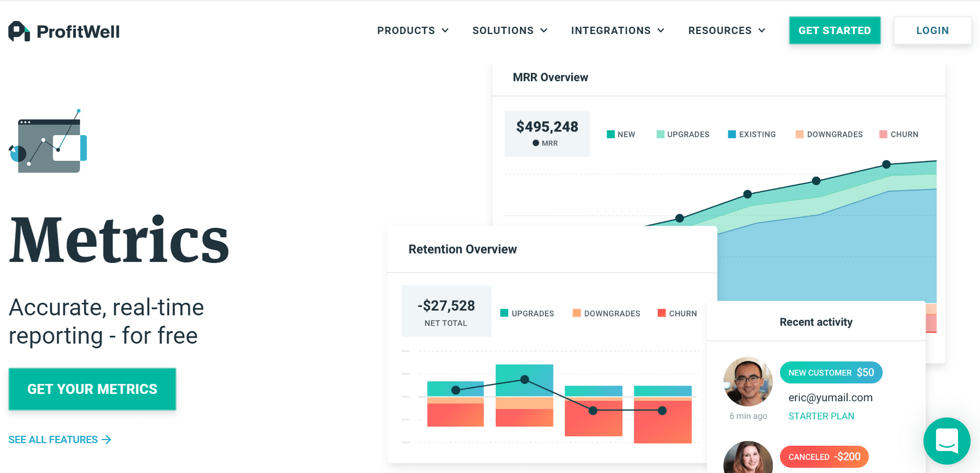Click the ProfitWell logo icon
Screen dimensions: 980x473
19,31
